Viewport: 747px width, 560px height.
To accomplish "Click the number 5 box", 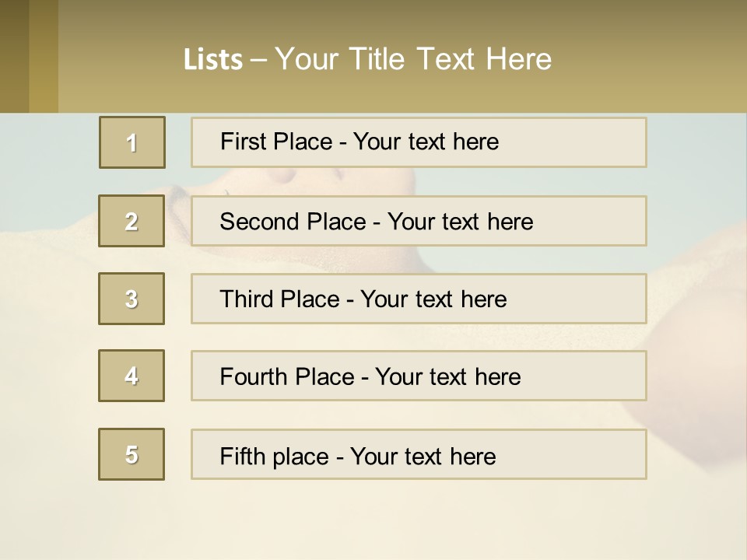I will (x=132, y=454).
